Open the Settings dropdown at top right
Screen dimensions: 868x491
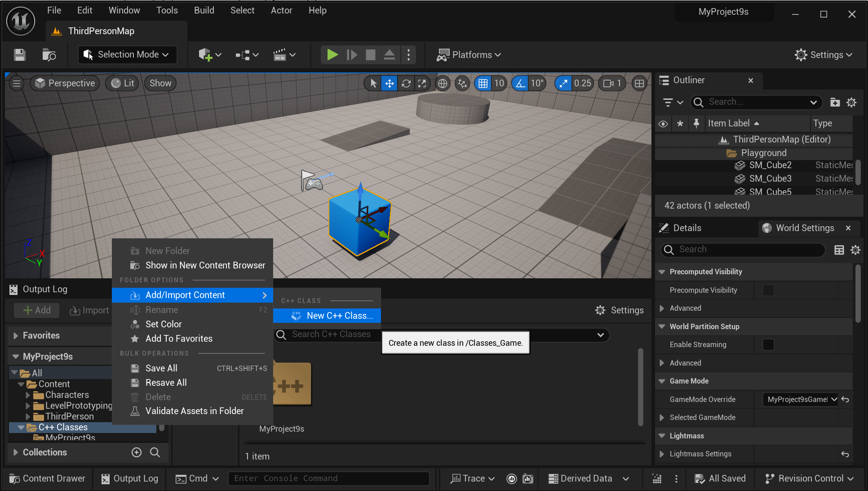pos(823,55)
